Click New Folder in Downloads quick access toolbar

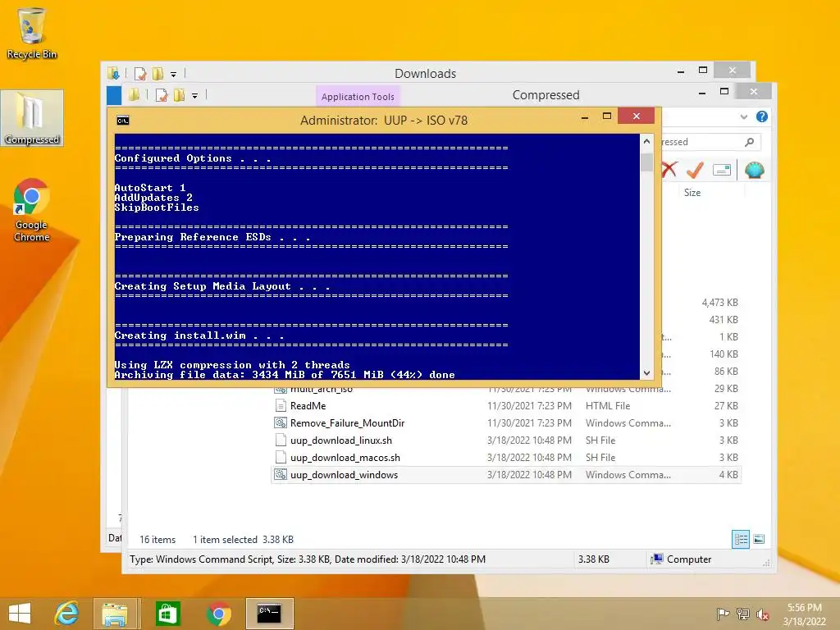(x=158, y=73)
